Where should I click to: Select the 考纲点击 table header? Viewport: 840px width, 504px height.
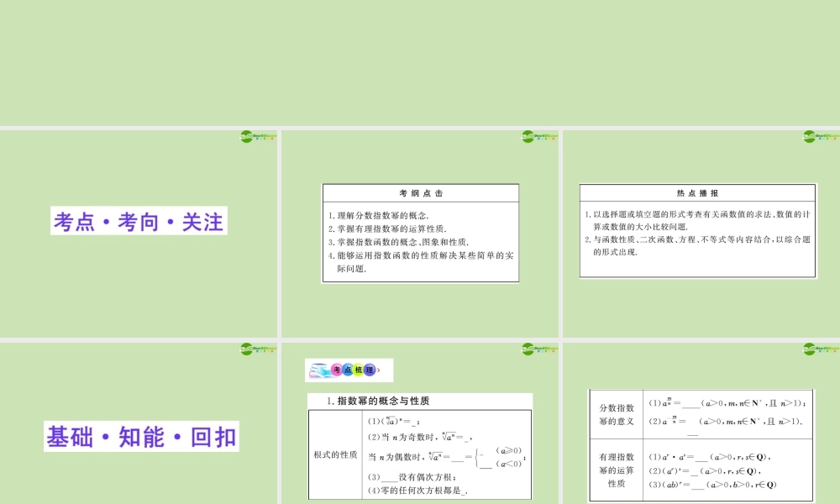(421, 193)
